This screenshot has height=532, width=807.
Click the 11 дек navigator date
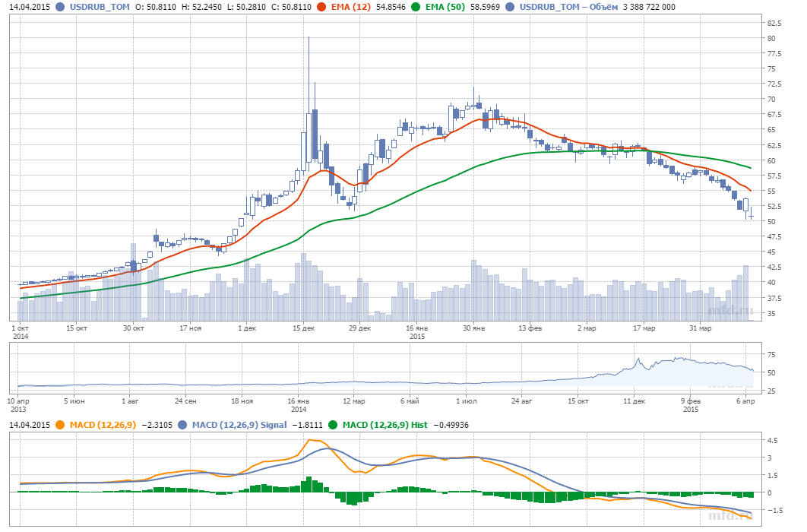634,401
